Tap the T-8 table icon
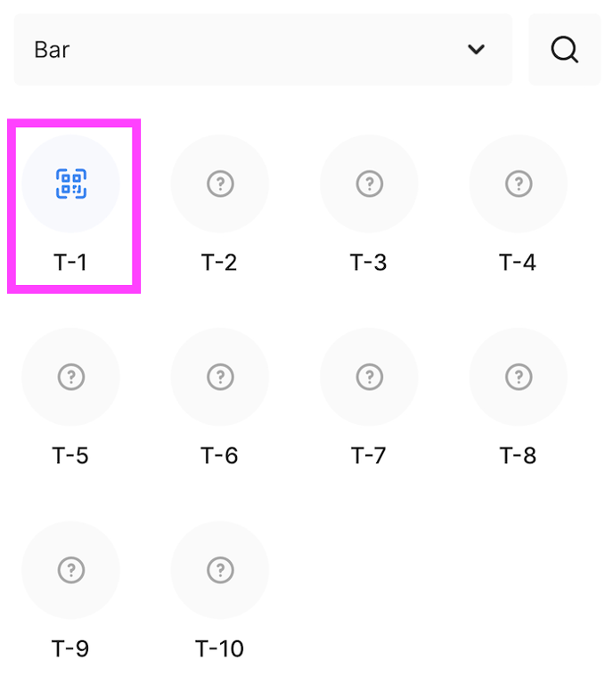613x700 pixels. [518, 377]
